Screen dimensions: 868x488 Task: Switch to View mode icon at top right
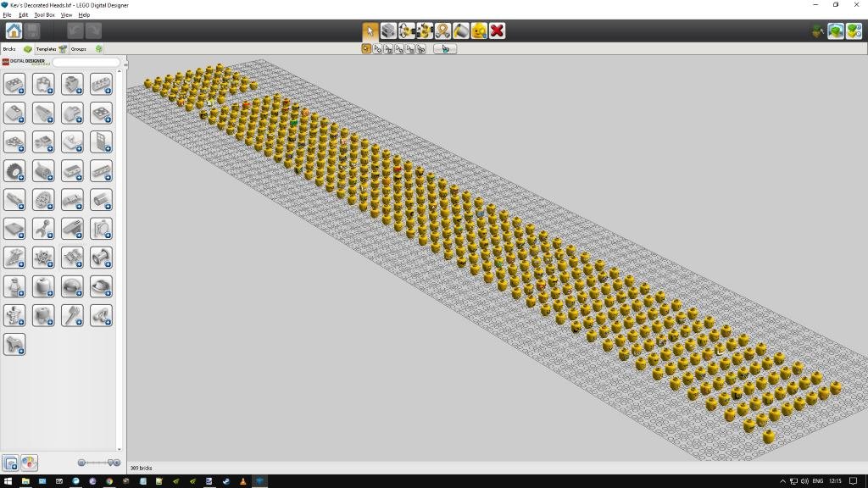click(x=836, y=31)
